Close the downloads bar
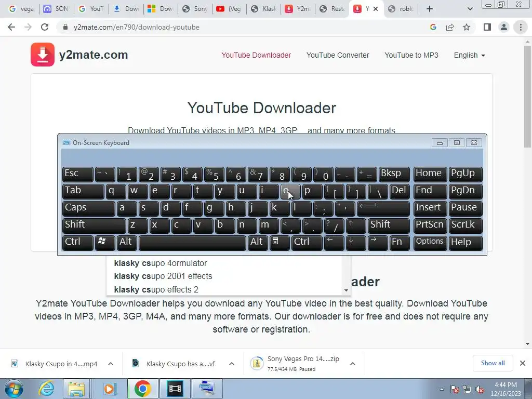 click(x=523, y=363)
